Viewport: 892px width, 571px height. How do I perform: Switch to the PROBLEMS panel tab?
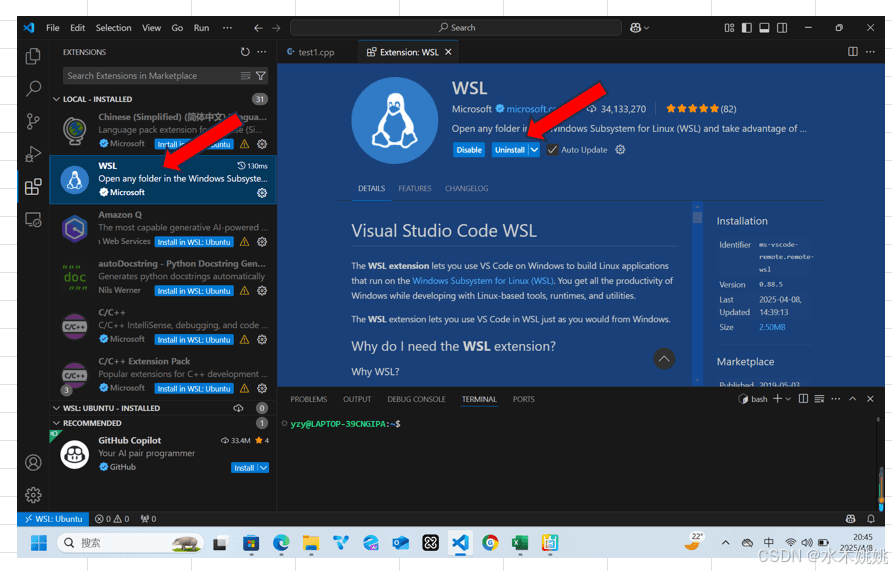coord(308,399)
